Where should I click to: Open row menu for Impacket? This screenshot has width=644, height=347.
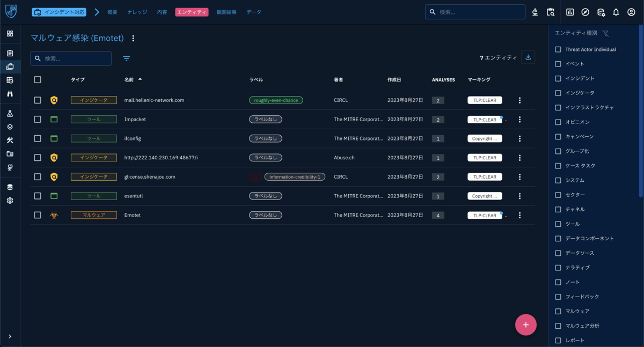click(519, 120)
